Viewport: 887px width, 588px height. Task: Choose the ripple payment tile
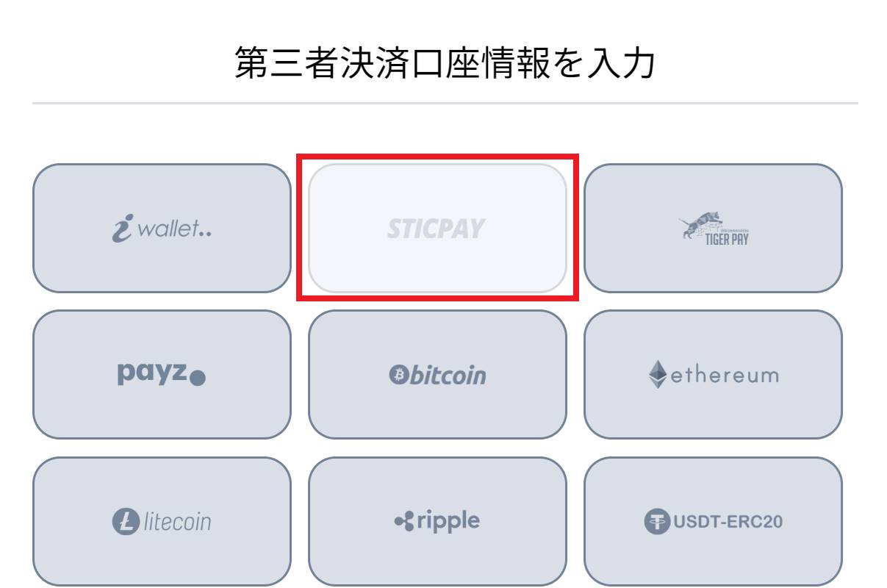click(x=437, y=521)
